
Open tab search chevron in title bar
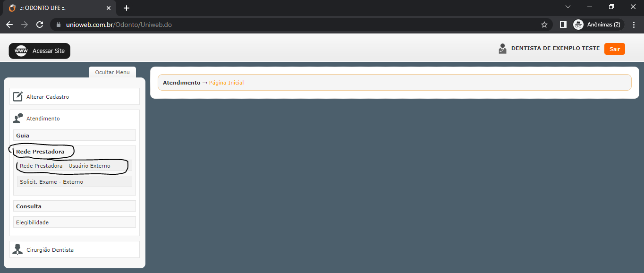(x=568, y=7)
